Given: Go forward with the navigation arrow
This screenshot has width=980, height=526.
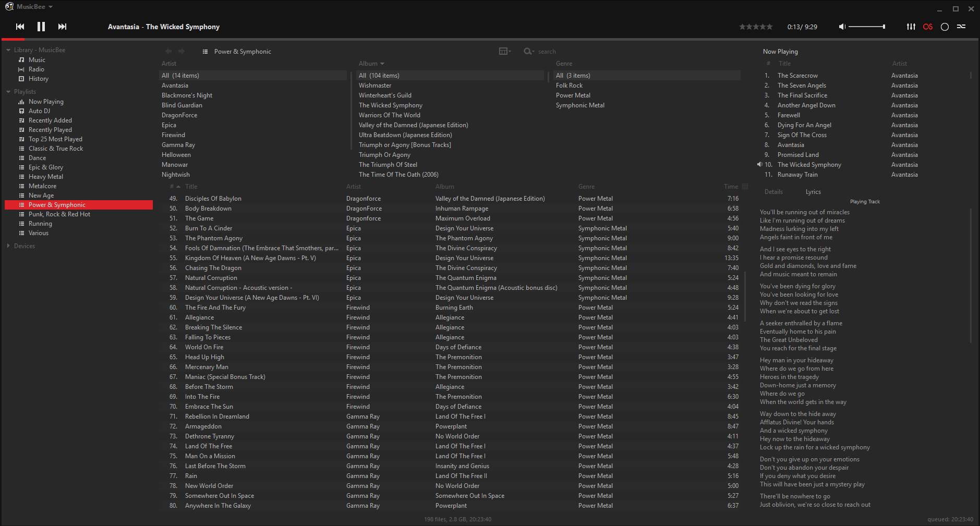Looking at the screenshot, I should click(x=182, y=51).
